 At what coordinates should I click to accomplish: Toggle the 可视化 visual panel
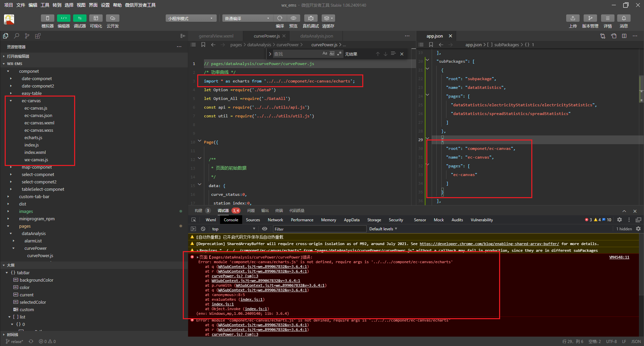96,18
